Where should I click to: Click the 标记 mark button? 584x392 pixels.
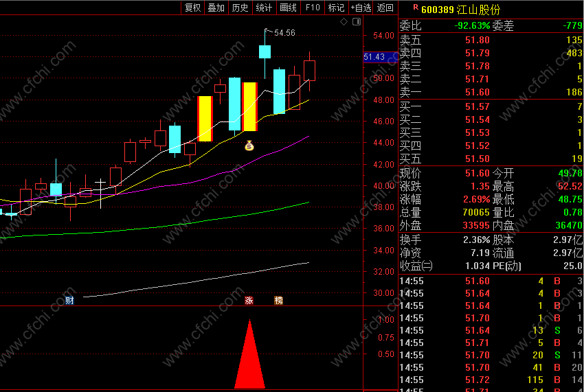pyautogui.click(x=337, y=8)
